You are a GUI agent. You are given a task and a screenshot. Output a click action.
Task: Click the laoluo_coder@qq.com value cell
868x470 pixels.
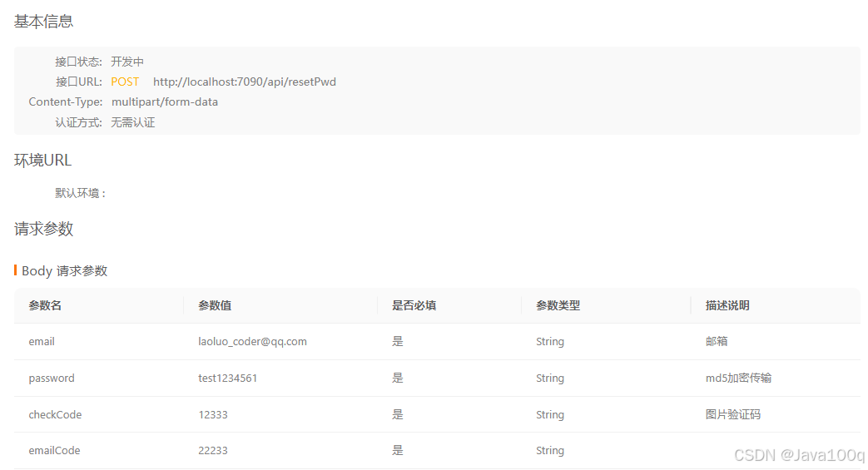252,342
